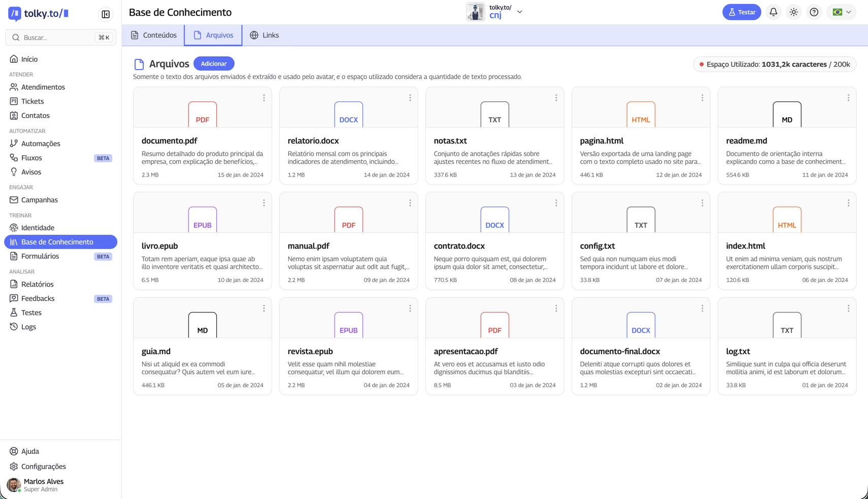Viewport: 868px width, 499px height.
Task: Open the help question mark icon
Action: tap(814, 12)
